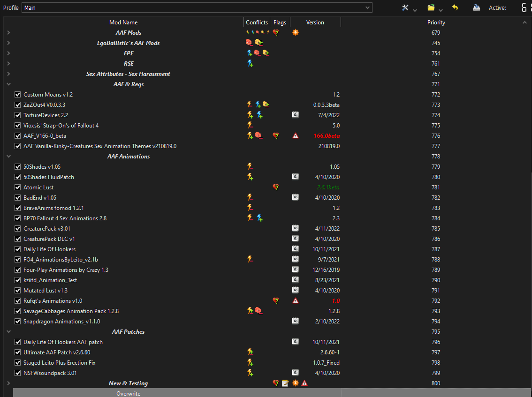Open the tools settings wrench icon
This screenshot has height=397, width=532.
pos(405,7)
